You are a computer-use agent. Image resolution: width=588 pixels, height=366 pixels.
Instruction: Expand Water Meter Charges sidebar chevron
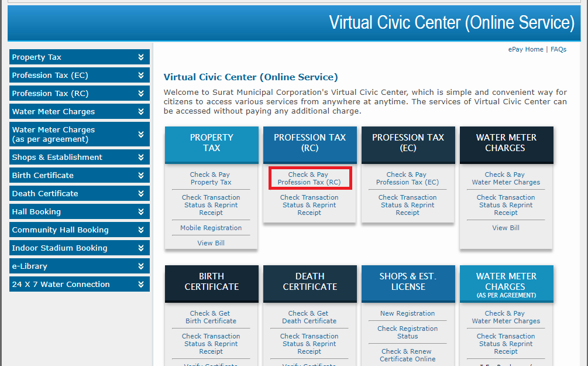click(141, 111)
